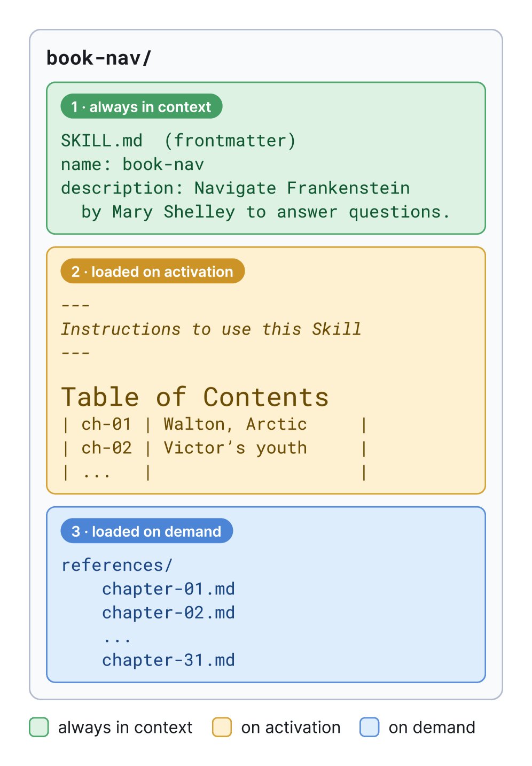Click the description: Navigate Frankenstein line
Image resolution: width=532 pixels, height=766 pixels.
point(236,188)
